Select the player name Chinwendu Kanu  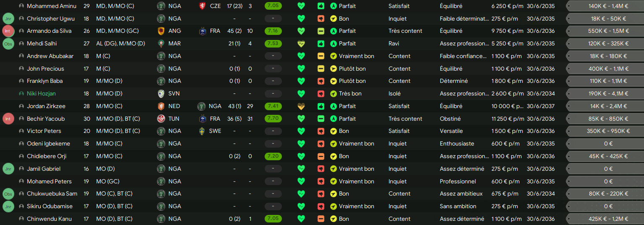click(x=49, y=219)
